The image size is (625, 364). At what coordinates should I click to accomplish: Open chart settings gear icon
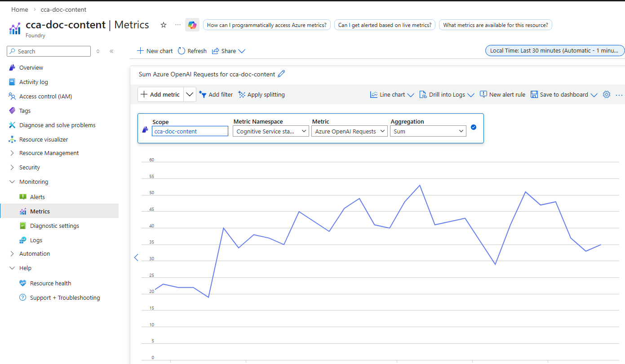coord(607,94)
